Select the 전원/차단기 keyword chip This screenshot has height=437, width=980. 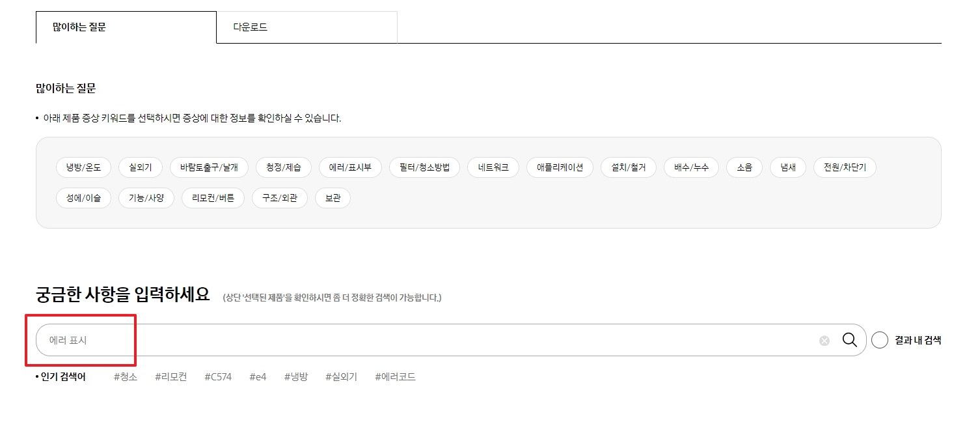844,167
